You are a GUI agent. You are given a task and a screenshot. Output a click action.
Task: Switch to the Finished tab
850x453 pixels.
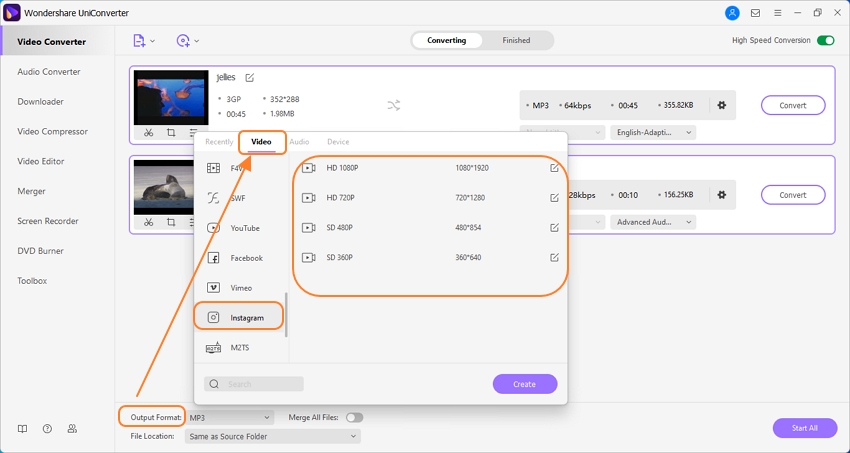coord(516,41)
